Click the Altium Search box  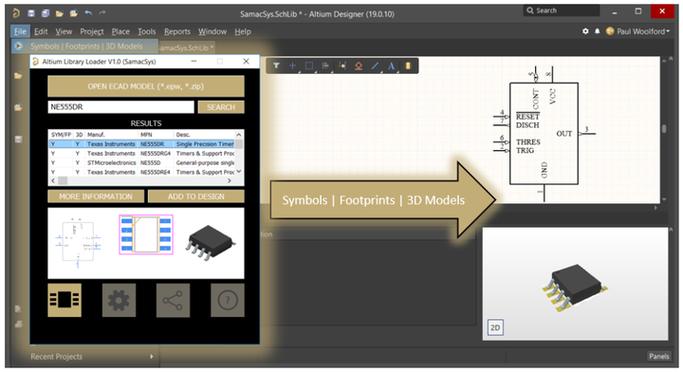[x=561, y=10]
